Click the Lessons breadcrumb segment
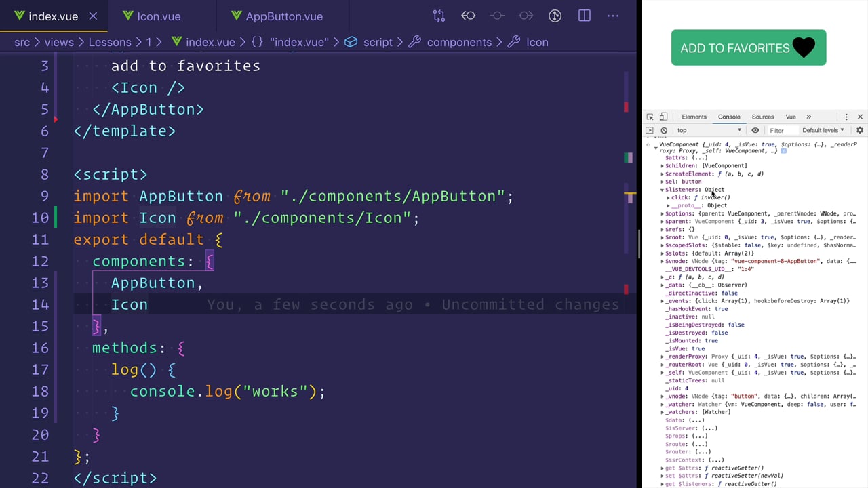Image resolution: width=868 pixels, height=488 pixels. click(111, 42)
